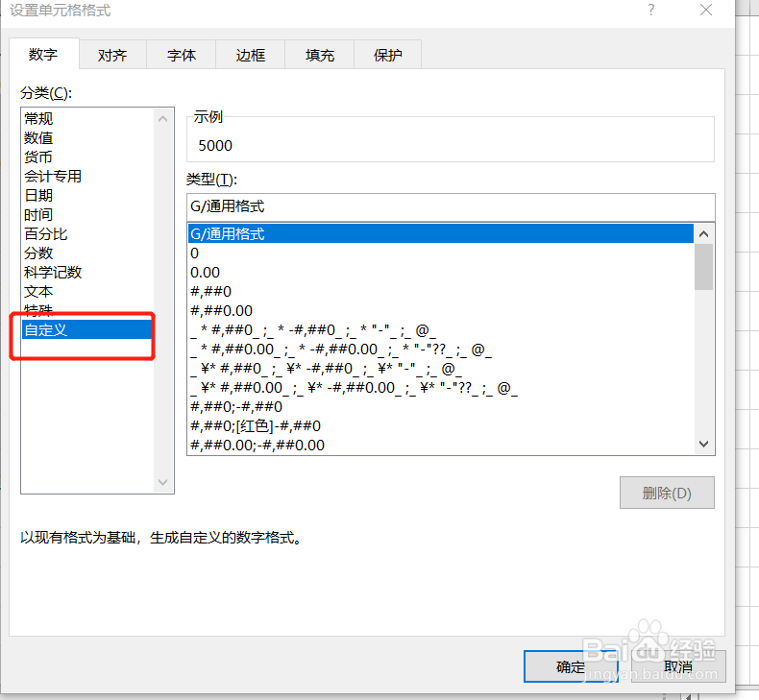Select format 0.00 in type list

point(440,273)
